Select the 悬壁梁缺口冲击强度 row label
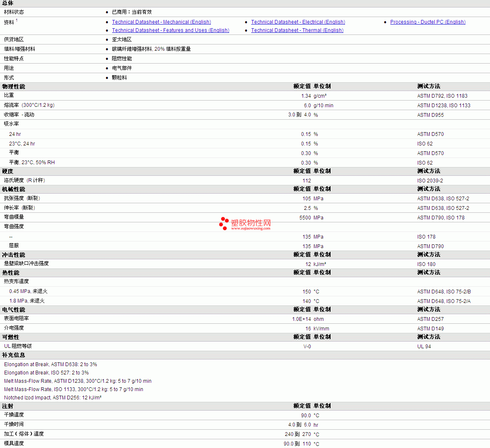 (x=26, y=263)
